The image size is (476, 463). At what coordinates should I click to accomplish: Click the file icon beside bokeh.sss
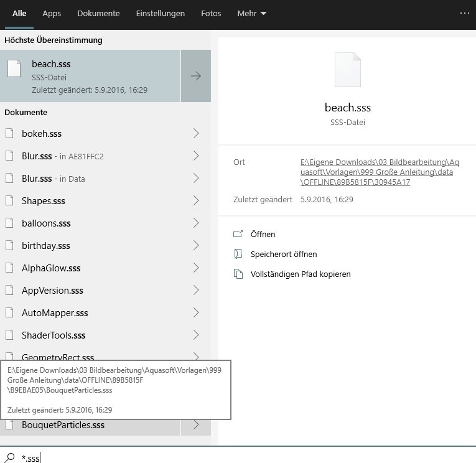[9, 134]
